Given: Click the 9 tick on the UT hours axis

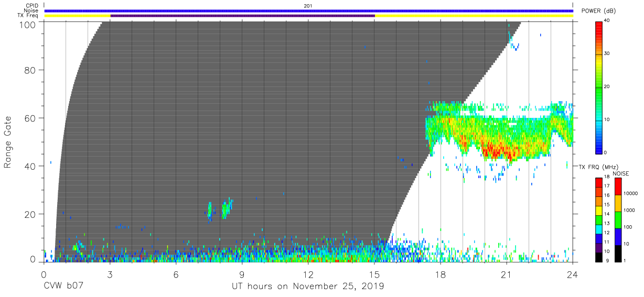Looking at the screenshot, I should point(242,274).
